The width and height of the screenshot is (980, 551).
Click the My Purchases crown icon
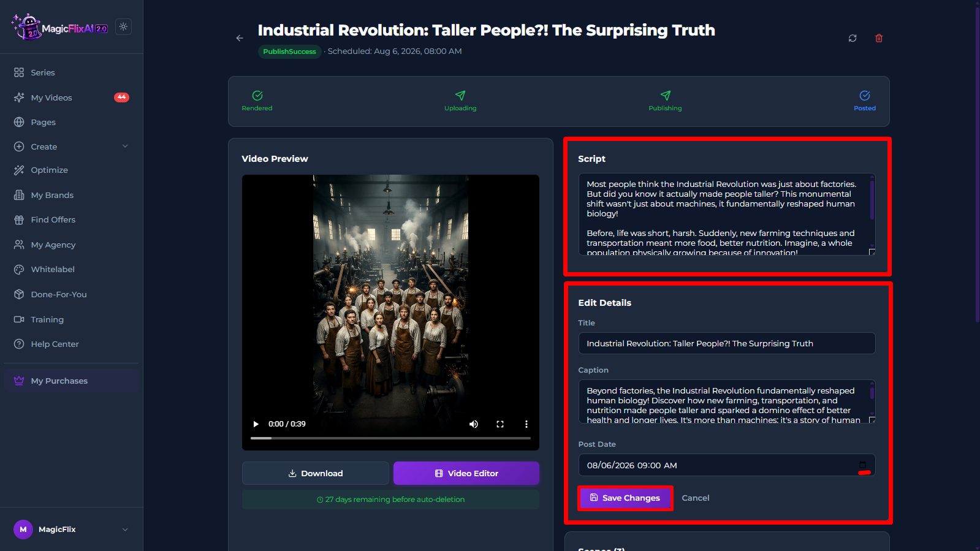coord(19,381)
